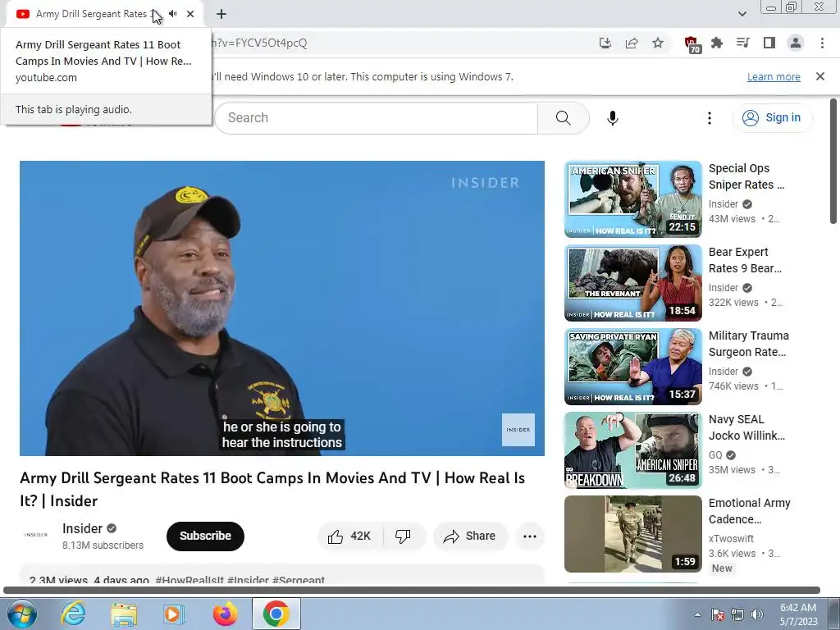The height and width of the screenshot is (630, 840).
Task: Show hidden system tray icons
Action: point(697,614)
